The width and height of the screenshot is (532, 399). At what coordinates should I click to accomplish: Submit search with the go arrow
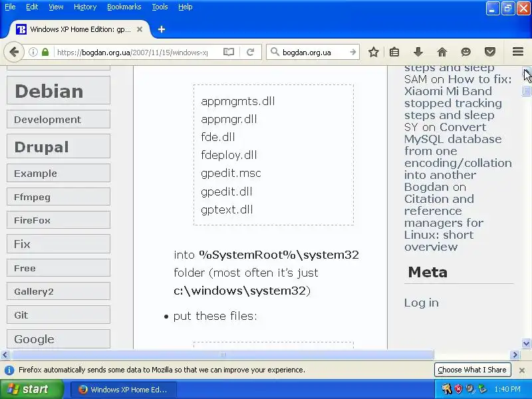[x=353, y=53]
